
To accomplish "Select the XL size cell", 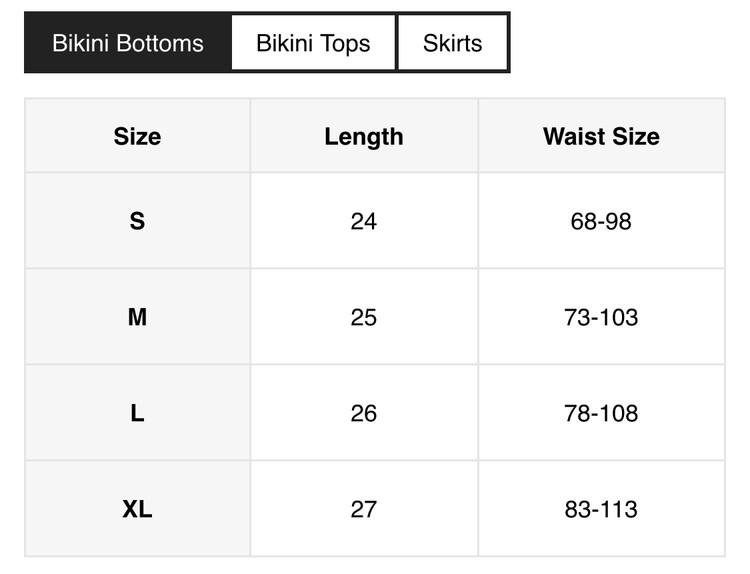I will pyautogui.click(x=137, y=509).
